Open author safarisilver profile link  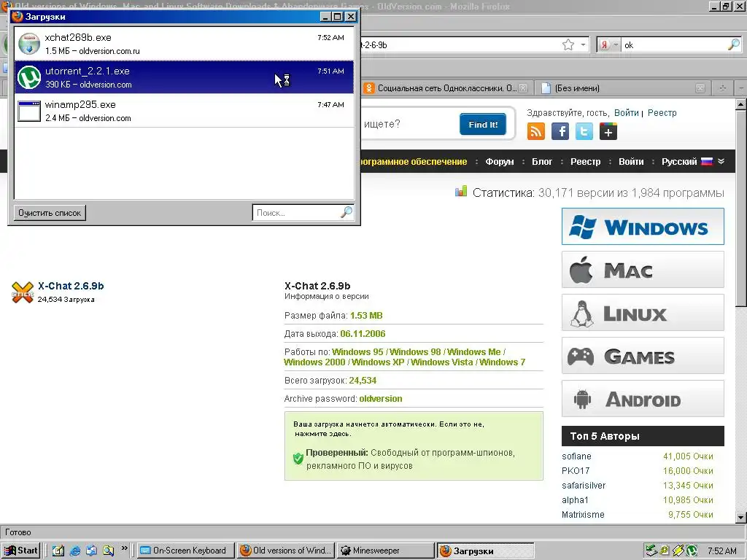click(x=584, y=485)
